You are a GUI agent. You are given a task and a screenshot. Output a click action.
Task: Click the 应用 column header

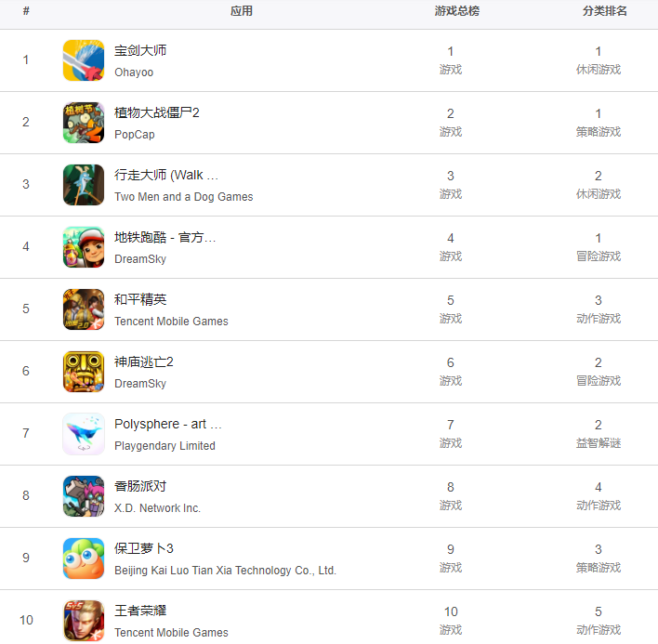point(242,11)
